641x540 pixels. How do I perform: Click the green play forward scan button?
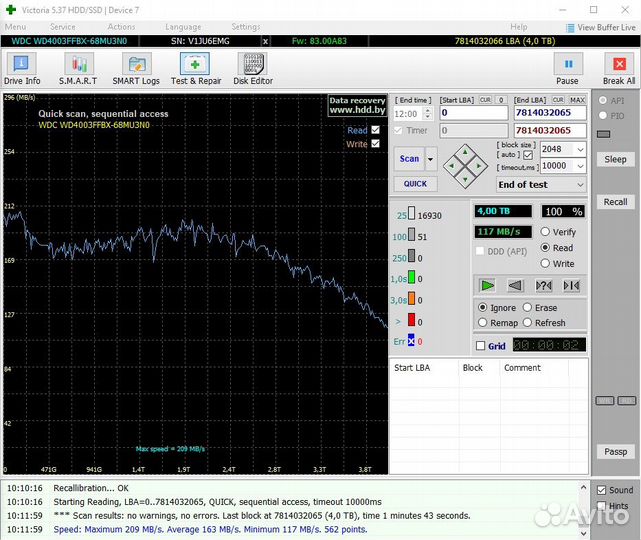486,285
